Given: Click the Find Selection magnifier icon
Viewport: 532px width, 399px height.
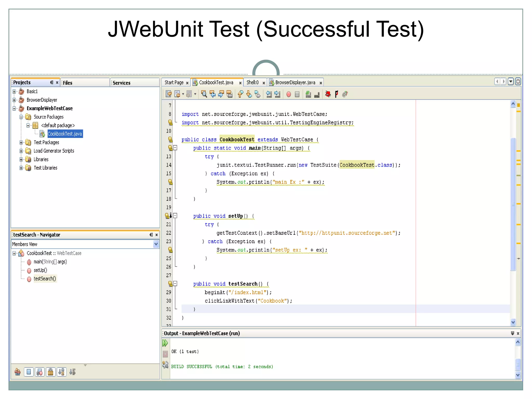Looking at the screenshot, I should [x=204, y=94].
